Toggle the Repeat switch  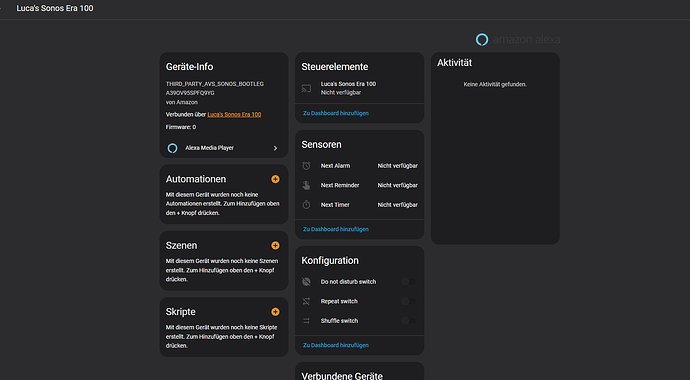coord(408,301)
